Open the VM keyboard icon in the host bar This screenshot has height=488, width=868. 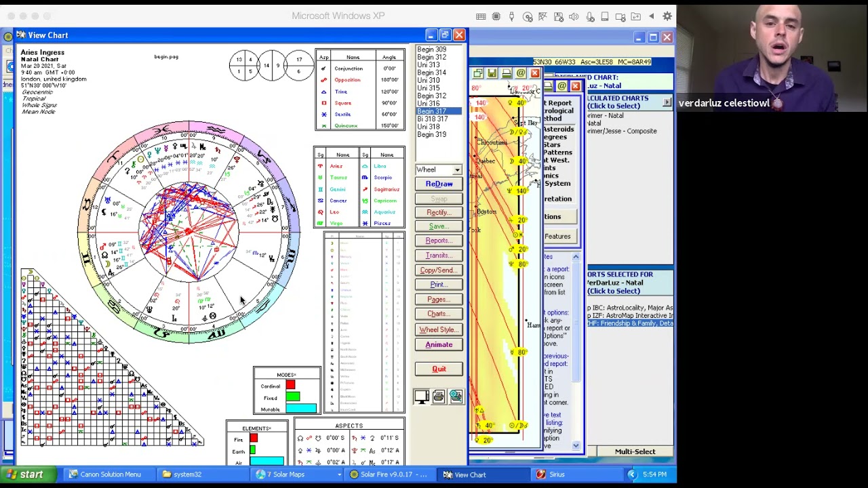[x=481, y=16]
